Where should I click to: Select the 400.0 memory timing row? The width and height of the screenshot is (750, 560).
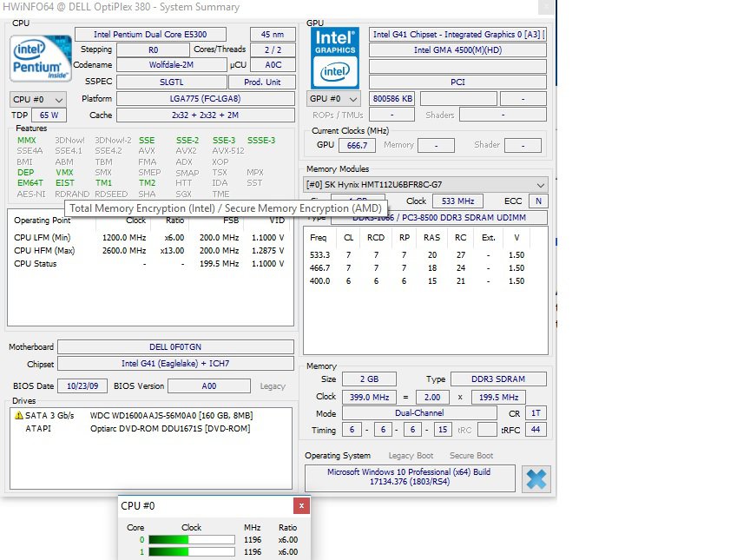point(417,281)
